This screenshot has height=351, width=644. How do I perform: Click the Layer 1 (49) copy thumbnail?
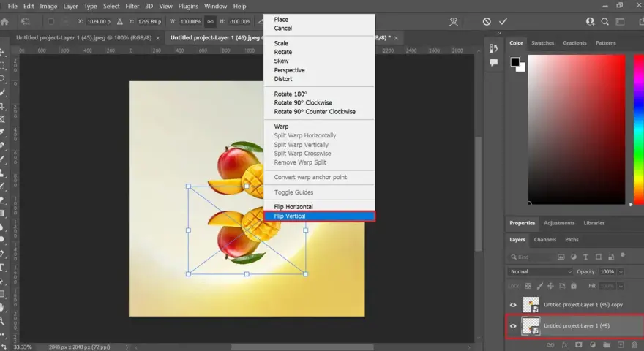tap(531, 305)
